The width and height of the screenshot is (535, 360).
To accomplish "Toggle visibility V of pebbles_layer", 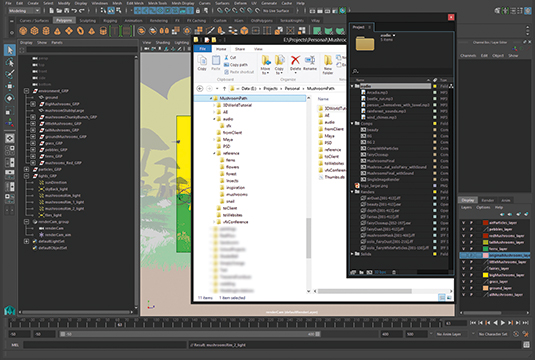I will click(x=463, y=229).
